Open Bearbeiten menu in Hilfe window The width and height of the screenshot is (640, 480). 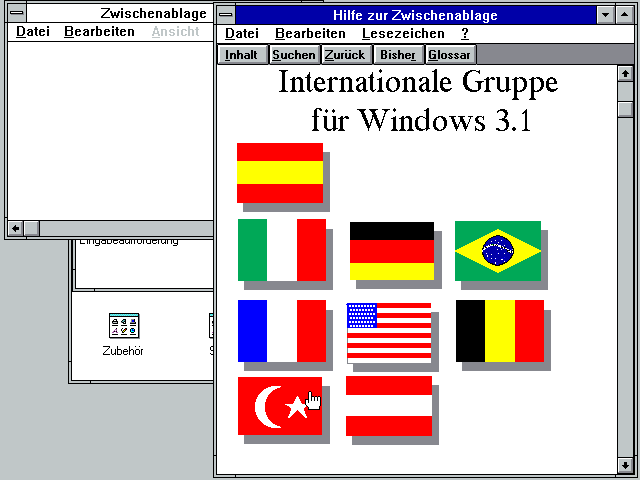point(310,33)
